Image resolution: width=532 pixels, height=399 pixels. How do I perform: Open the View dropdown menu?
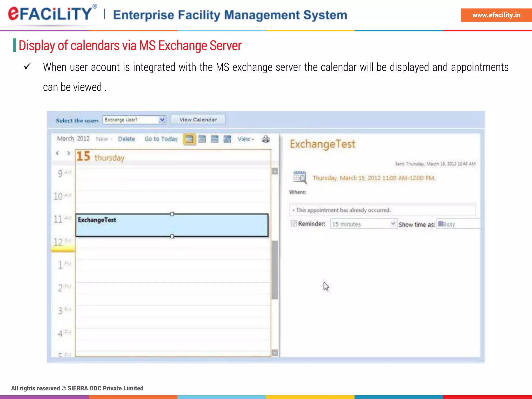tap(245, 139)
